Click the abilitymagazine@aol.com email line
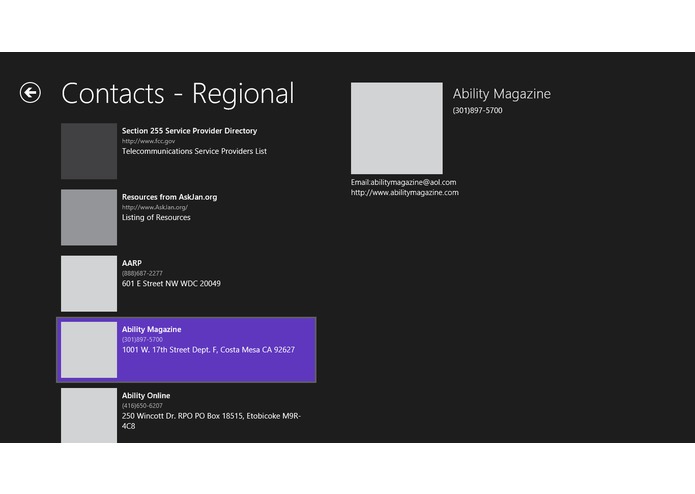 coord(403,182)
